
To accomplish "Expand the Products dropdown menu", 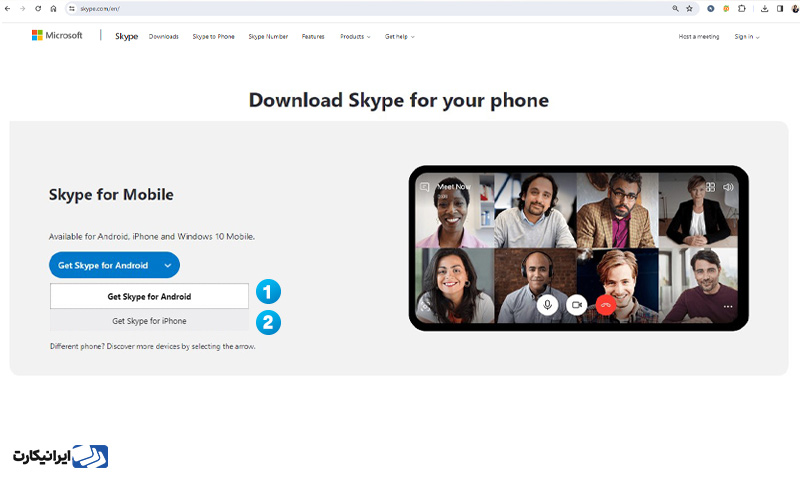I will (x=355, y=37).
